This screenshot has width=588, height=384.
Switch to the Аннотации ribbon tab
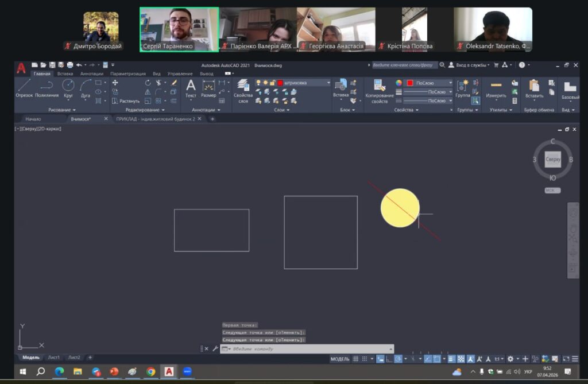[x=91, y=73]
